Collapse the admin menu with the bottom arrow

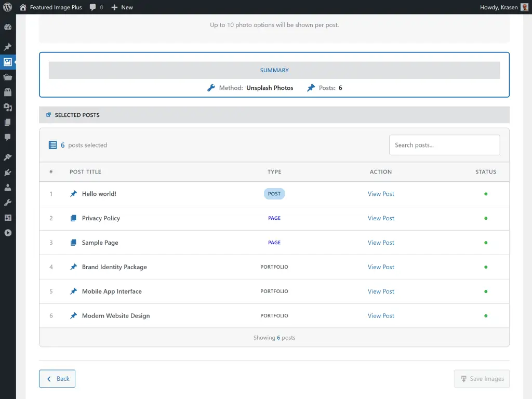pos(8,233)
